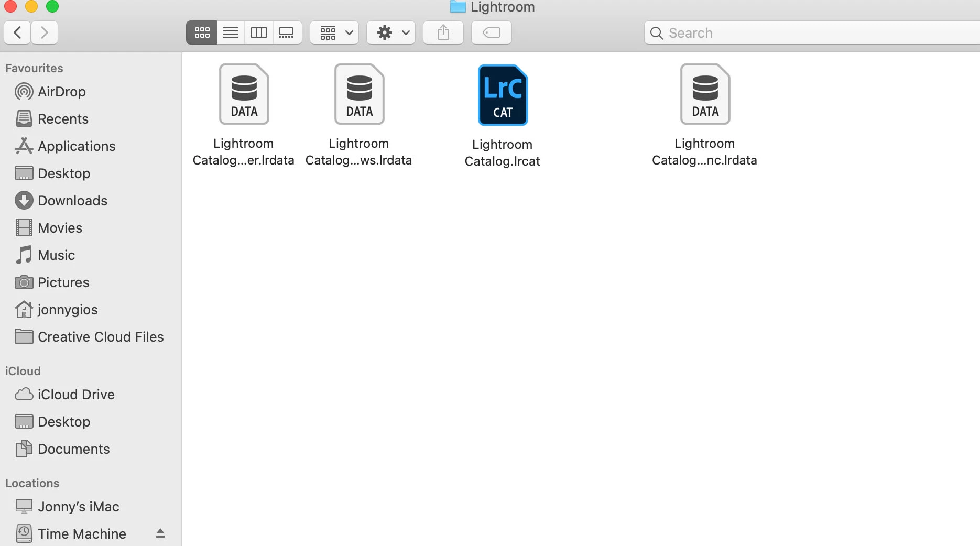Image resolution: width=980 pixels, height=546 pixels.
Task: Open Downloads in the sidebar
Action: 91,201
